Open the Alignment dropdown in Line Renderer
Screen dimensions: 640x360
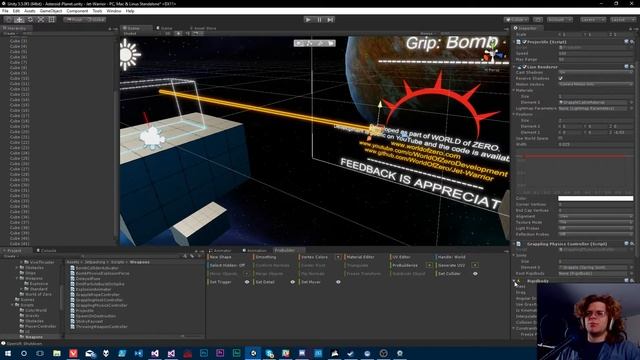596,216
